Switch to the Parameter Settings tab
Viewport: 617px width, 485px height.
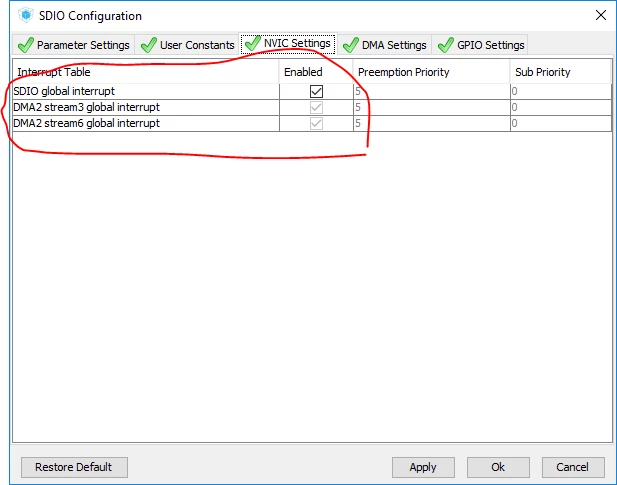tap(74, 45)
